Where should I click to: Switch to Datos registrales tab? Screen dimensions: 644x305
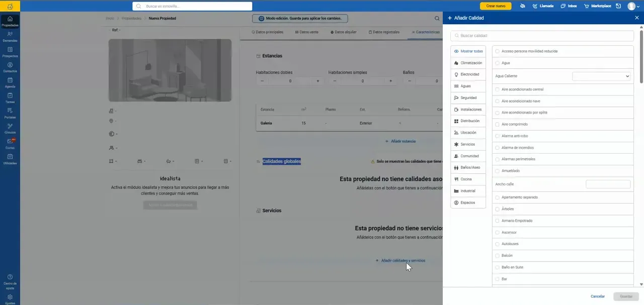tap(383, 32)
